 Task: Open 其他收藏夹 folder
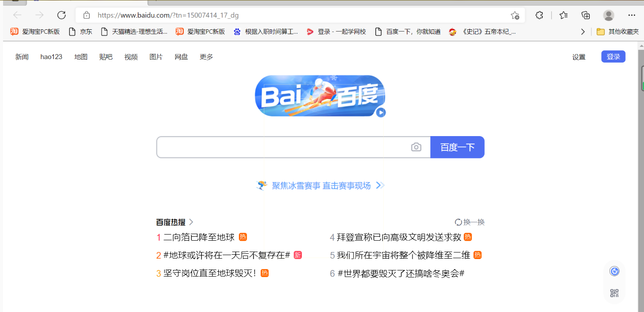point(618,32)
